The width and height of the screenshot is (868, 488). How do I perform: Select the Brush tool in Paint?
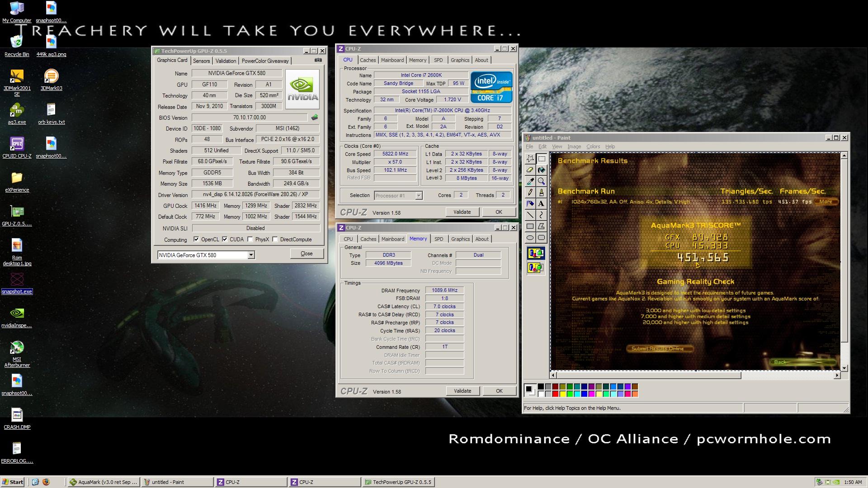(541, 192)
